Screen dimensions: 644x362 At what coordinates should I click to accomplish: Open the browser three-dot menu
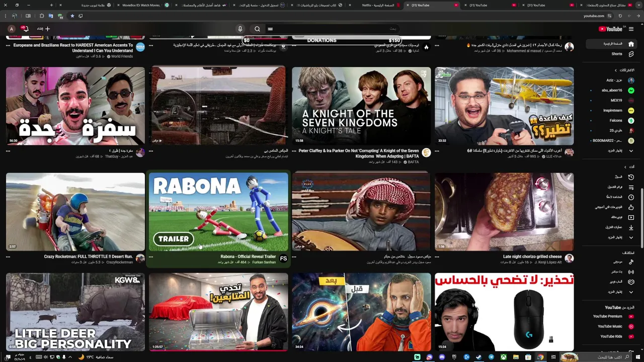(x=6, y=16)
